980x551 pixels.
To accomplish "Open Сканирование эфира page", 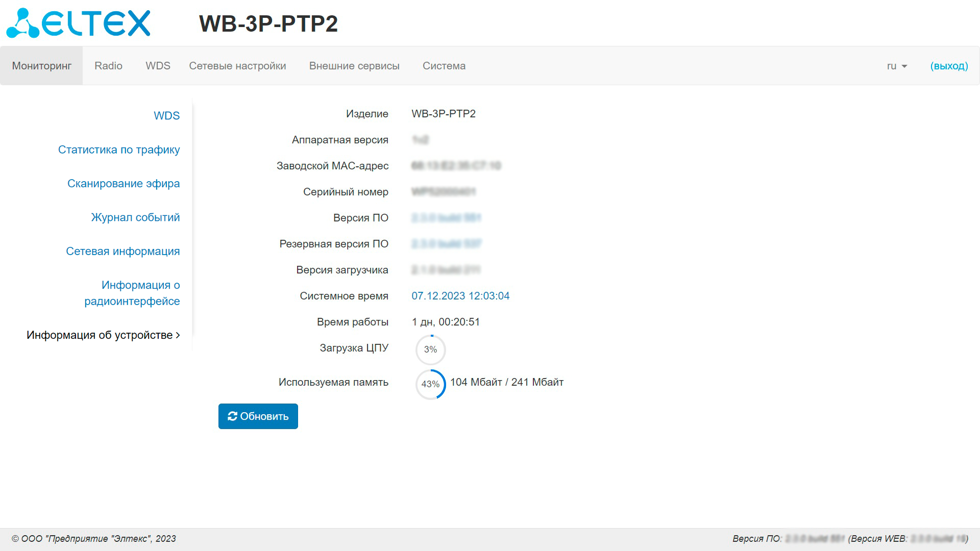I will click(x=124, y=184).
